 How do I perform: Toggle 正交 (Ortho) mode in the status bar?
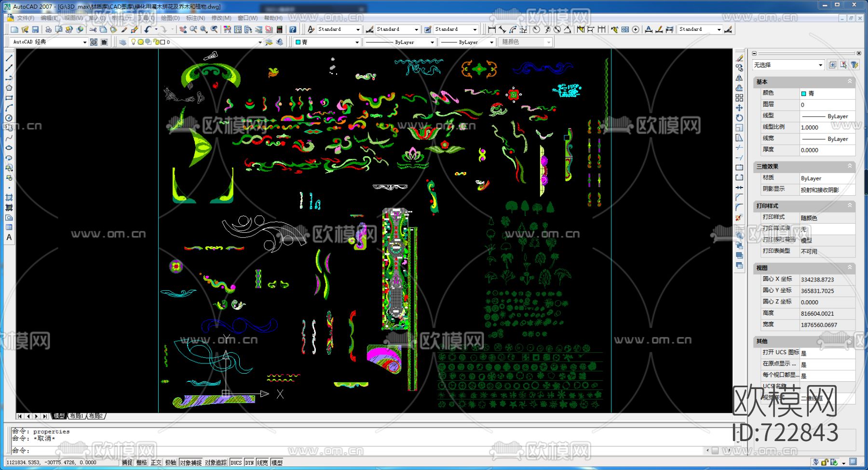tap(156, 462)
